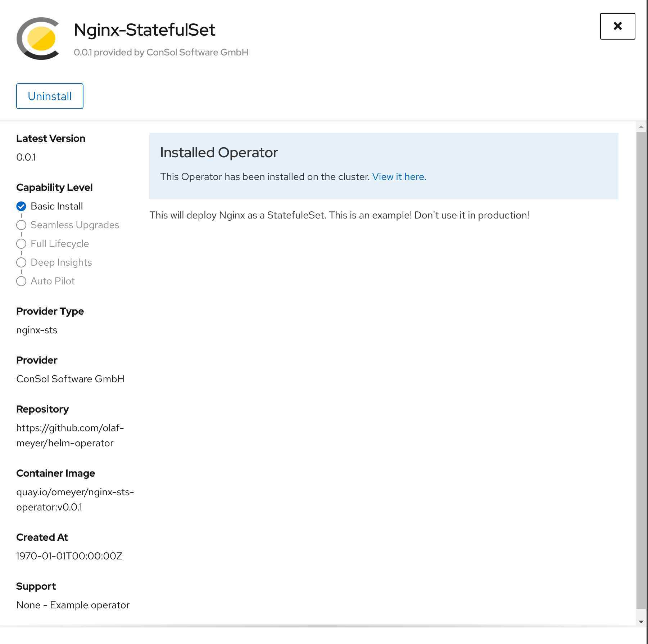Click the quay.io container image text

75,500
